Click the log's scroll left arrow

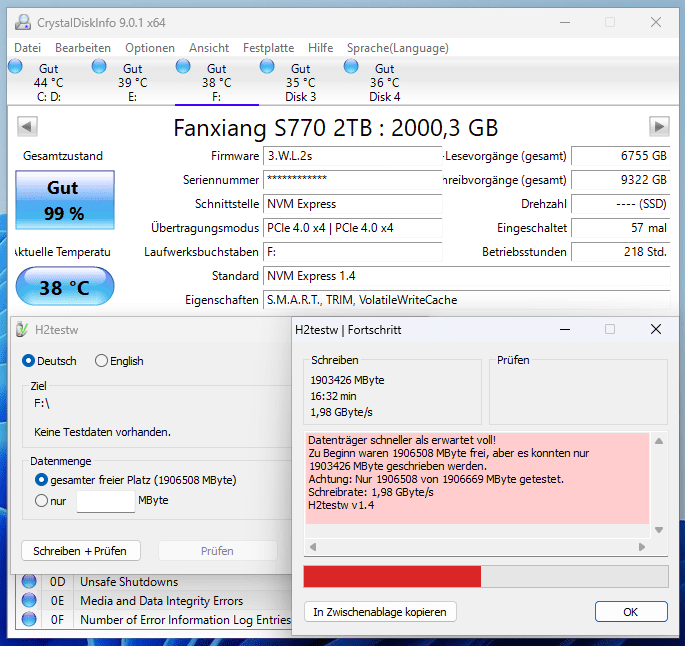tap(313, 547)
